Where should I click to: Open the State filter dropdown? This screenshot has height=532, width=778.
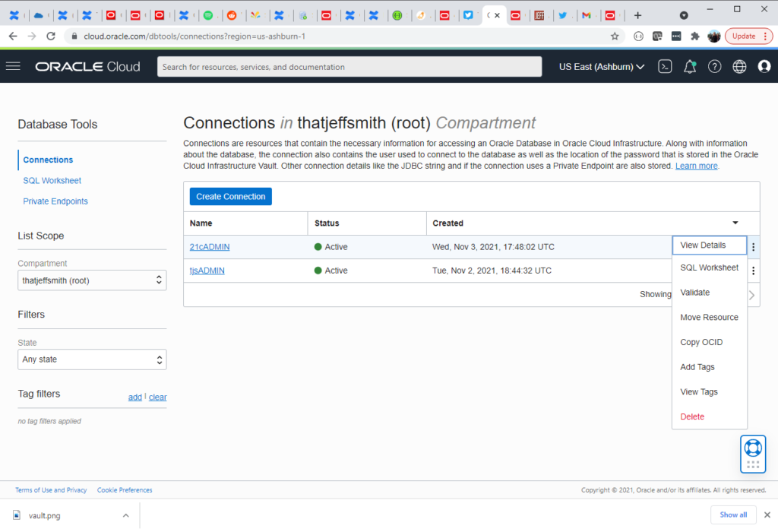pos(92,359)
